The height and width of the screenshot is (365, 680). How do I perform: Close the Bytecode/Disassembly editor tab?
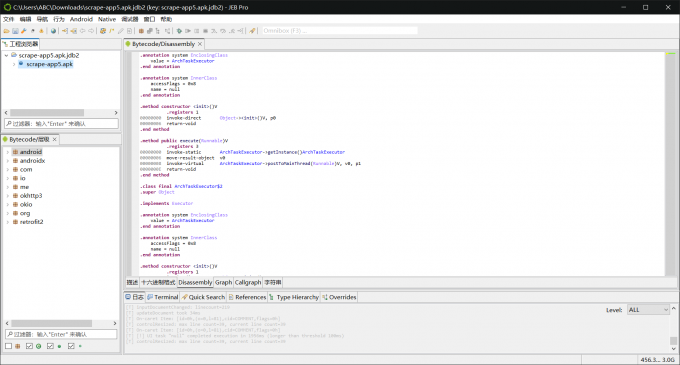[200, 44]
